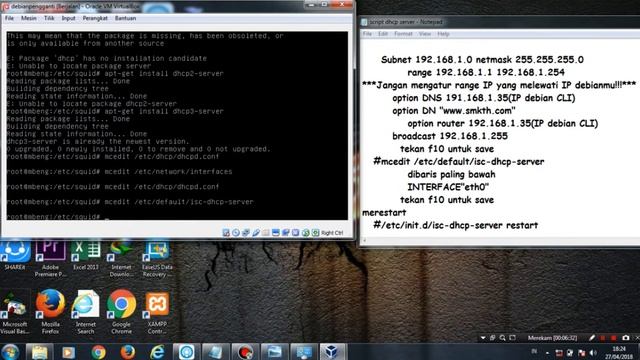Open the EaseUS Data Recovery desktop shortcut

157,258
